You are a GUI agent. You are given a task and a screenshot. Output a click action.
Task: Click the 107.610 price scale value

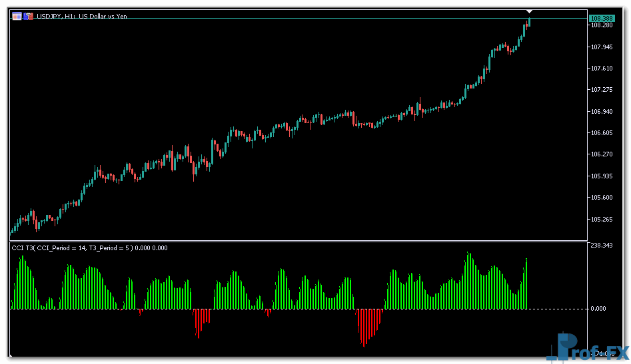point(602,69)
